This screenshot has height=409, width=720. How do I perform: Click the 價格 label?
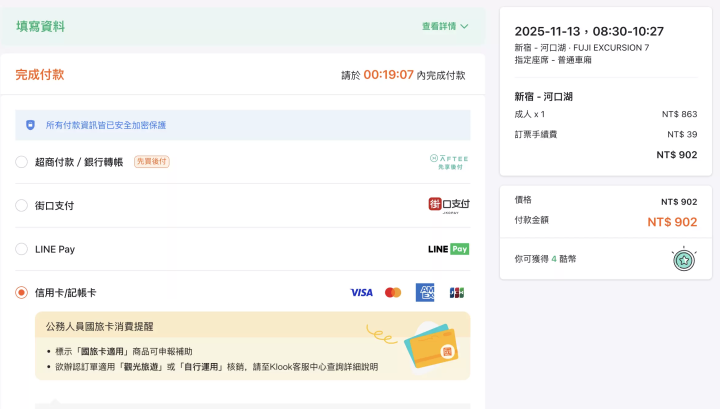tap(523, 200)
